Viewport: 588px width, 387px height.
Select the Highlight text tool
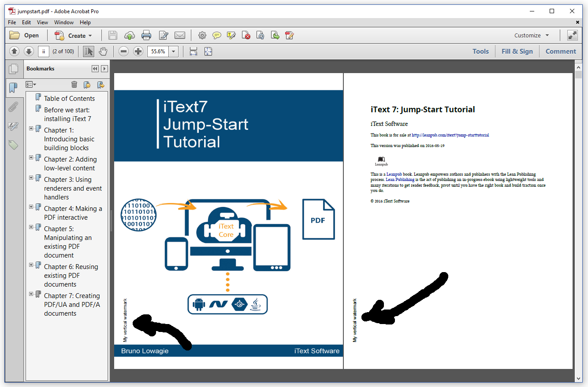tap(231, 36)
